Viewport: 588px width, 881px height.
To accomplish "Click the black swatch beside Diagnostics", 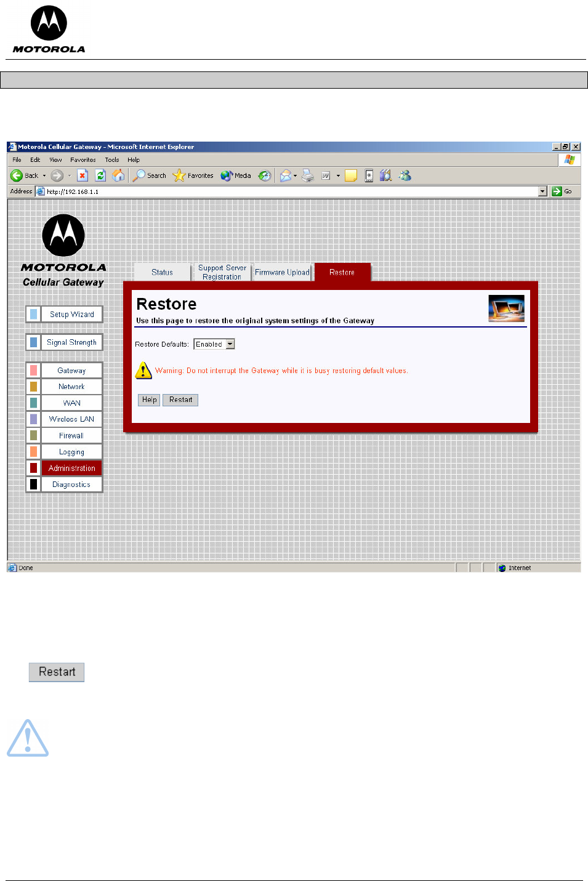I will click(x=33, y=485).
